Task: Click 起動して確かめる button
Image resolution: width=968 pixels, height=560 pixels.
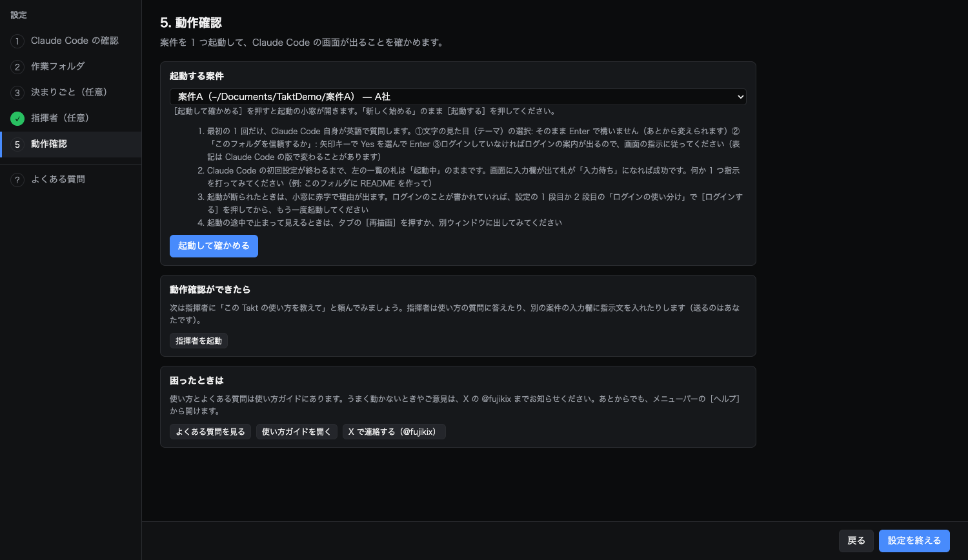Action: [214, 246]
